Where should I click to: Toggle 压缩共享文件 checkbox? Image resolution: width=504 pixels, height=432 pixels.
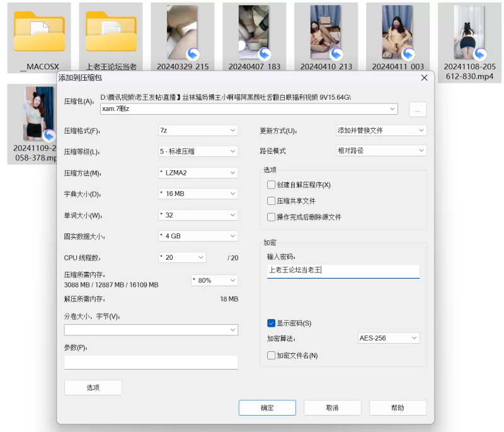(272, 201)
